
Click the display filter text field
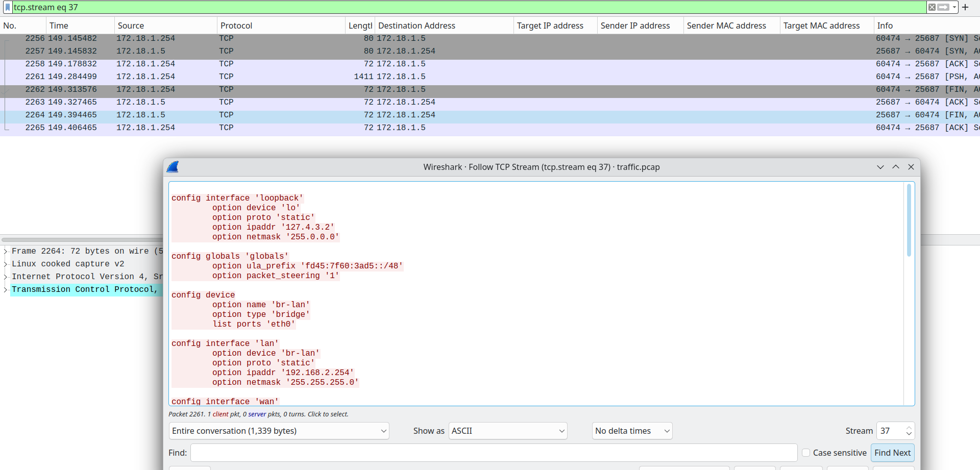point(469,7)
